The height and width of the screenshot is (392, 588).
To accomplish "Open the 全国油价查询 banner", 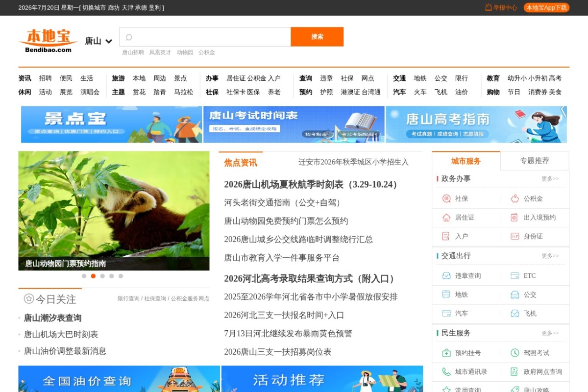I will 119,379.
